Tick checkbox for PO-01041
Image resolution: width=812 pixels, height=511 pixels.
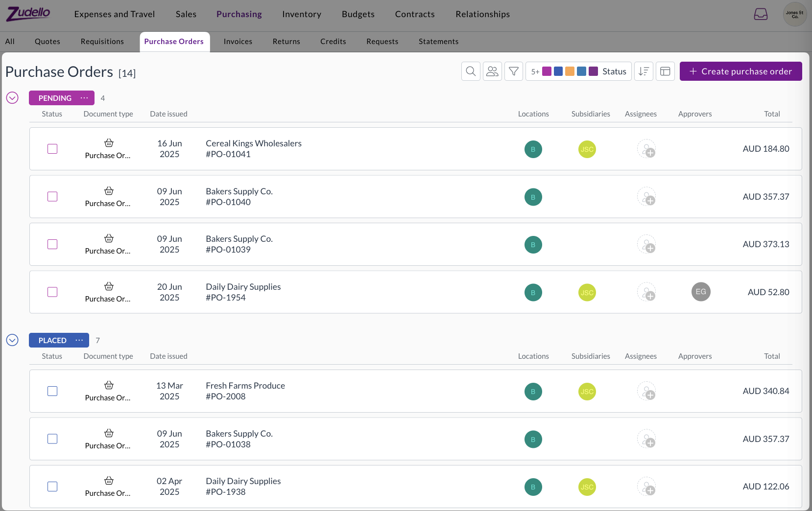pyautogui.click(x=52, y=149)
